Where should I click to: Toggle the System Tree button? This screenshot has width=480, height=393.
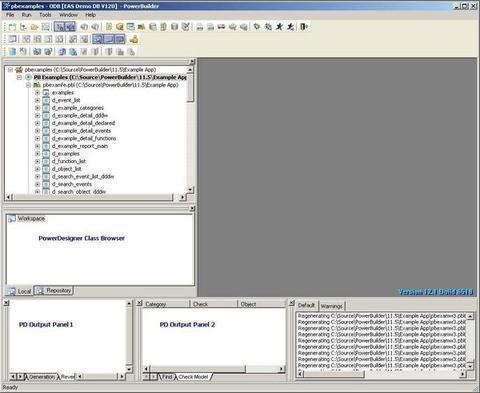[x=60, y=27]
